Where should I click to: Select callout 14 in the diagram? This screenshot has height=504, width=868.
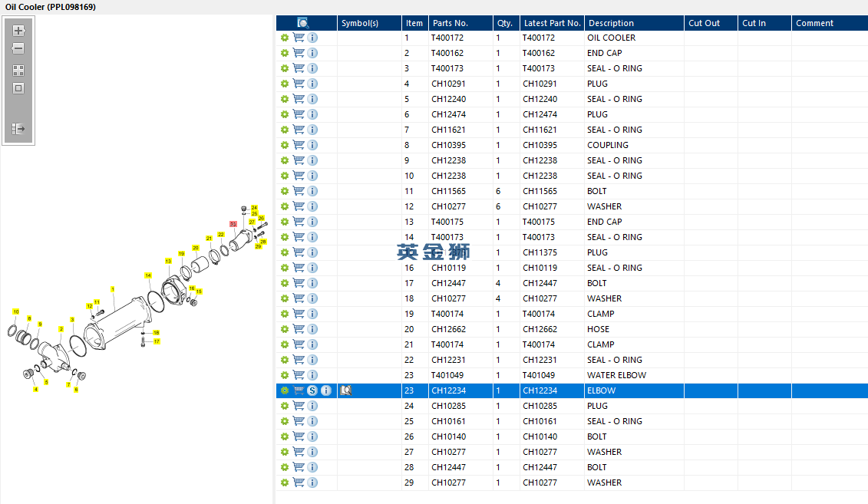tap(148, 275)
